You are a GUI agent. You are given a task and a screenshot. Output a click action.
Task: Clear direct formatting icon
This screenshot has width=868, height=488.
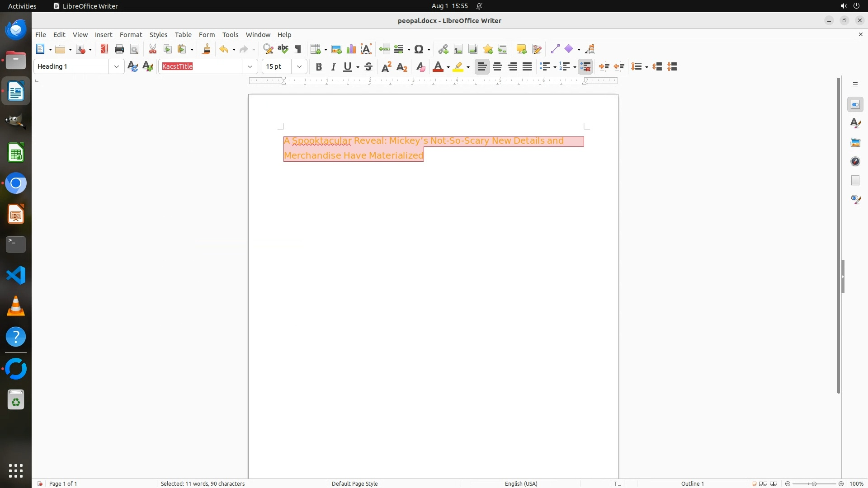[x=420, y=67]
